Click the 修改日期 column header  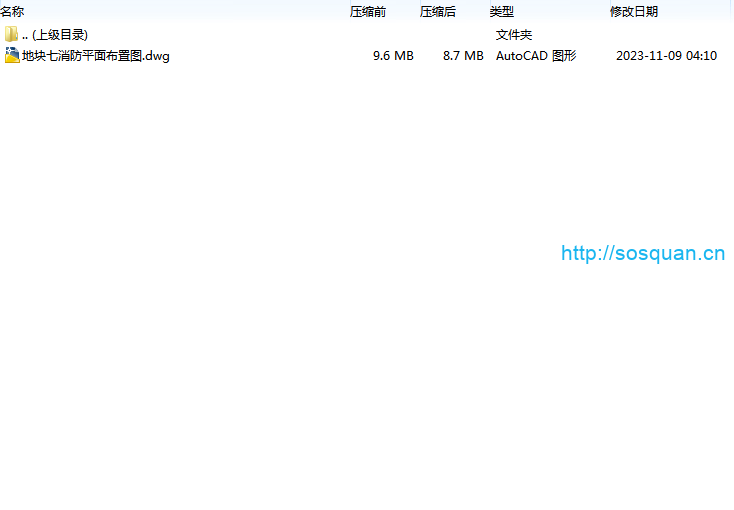[x=634, y=12]
